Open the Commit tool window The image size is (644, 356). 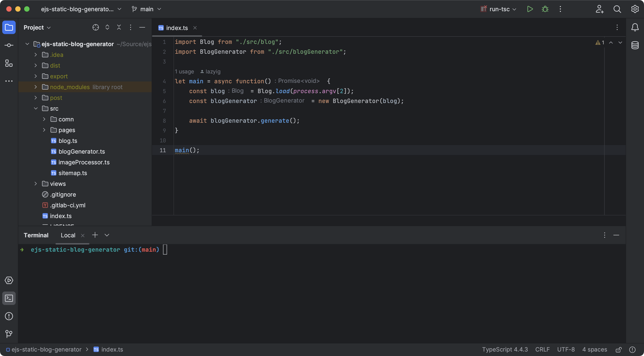point(9,45)
